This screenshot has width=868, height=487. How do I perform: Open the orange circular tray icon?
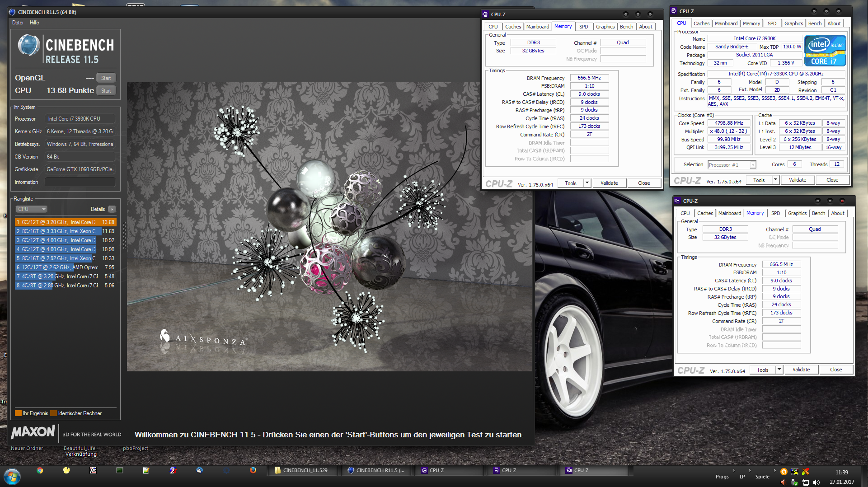[784, 472]
